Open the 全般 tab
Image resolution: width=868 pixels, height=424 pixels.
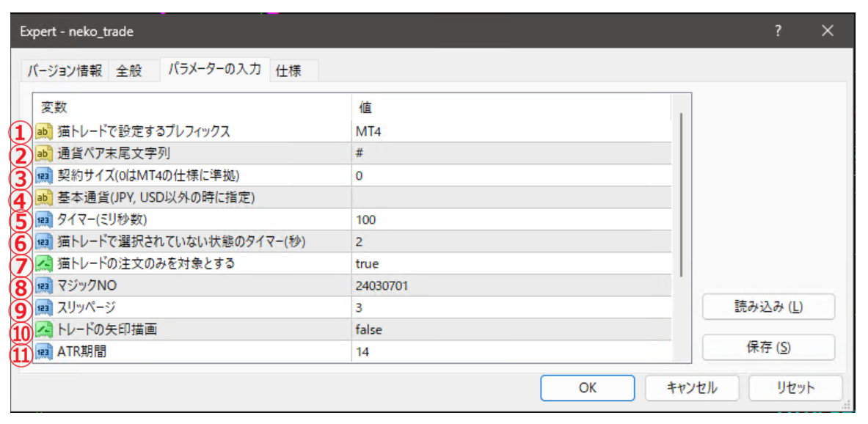point(129,71)
